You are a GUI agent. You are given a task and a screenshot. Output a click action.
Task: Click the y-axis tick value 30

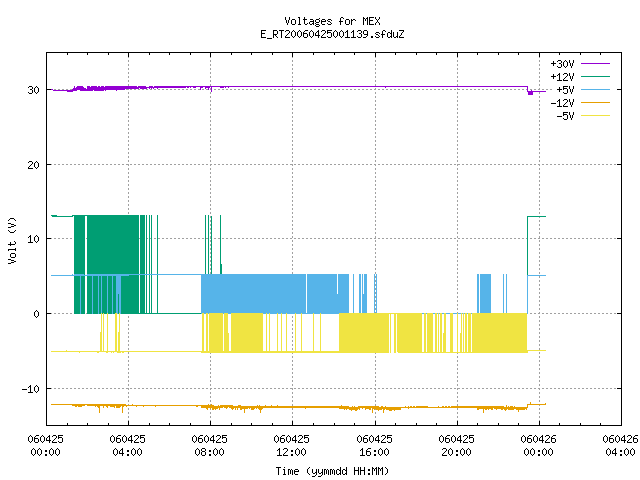click(33, 90)
